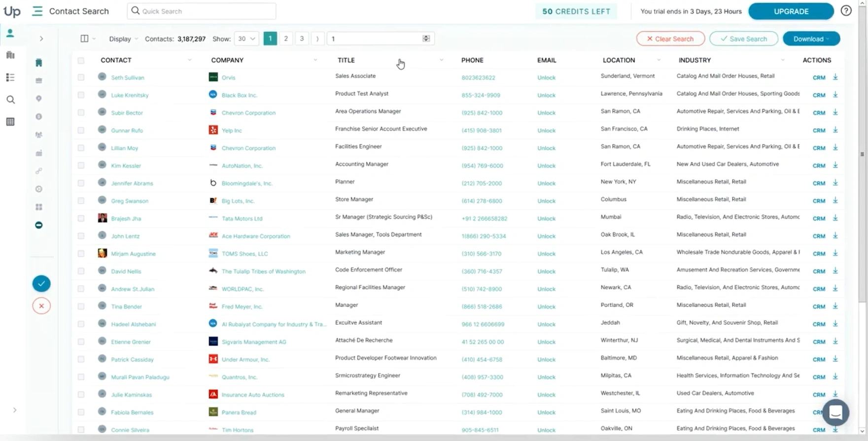The height and width of the screenshot is (441, 868).
Task: Select the dollar revenue filter icon
Action: click(x=39, y=117)
